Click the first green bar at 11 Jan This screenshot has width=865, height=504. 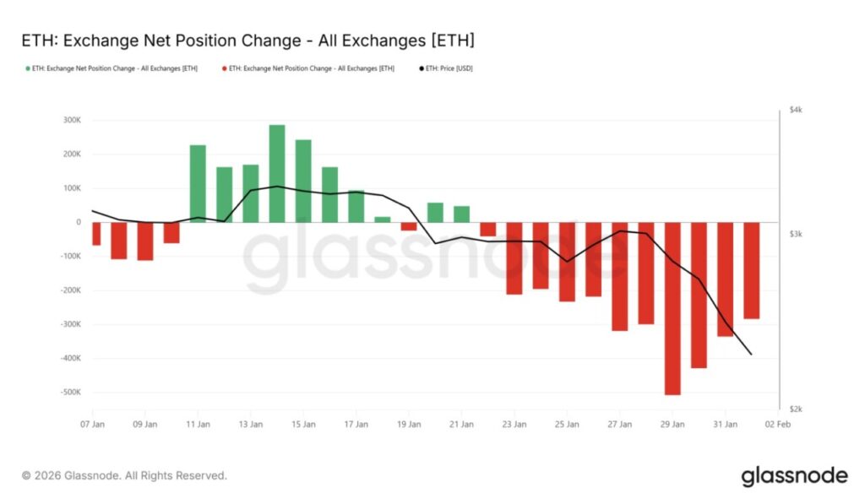[x=198, y=183]
